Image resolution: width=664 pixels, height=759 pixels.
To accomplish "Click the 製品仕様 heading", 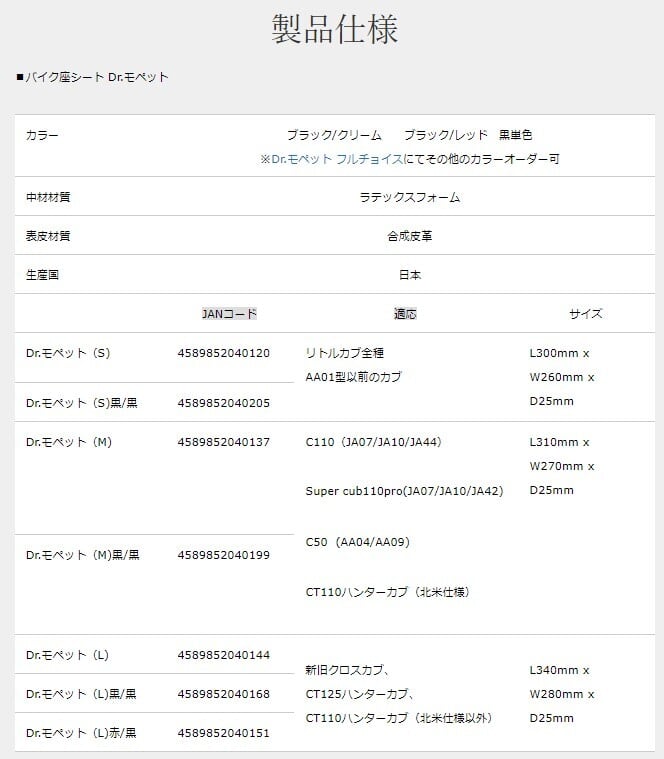I will [x=334, y=29].
